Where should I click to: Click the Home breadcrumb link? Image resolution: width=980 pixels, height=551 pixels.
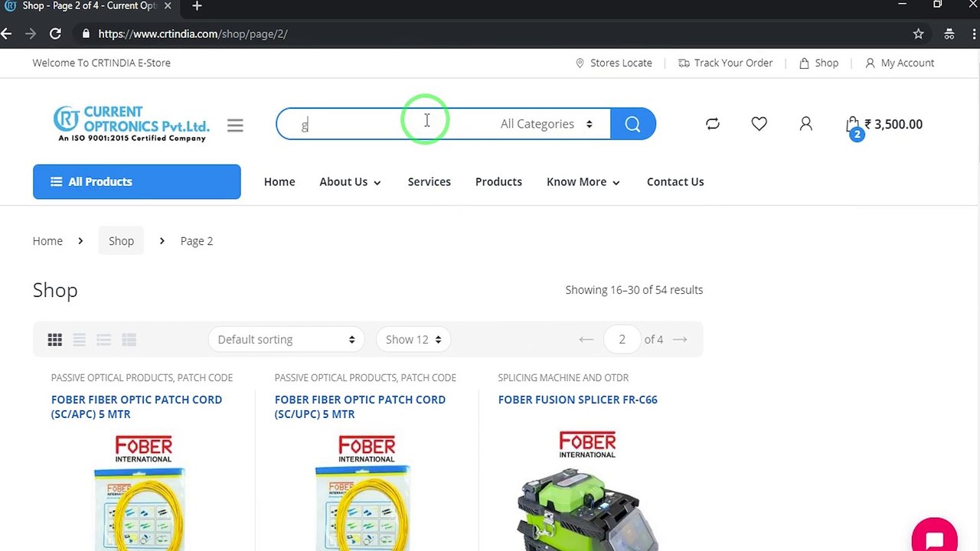(47, 241)
